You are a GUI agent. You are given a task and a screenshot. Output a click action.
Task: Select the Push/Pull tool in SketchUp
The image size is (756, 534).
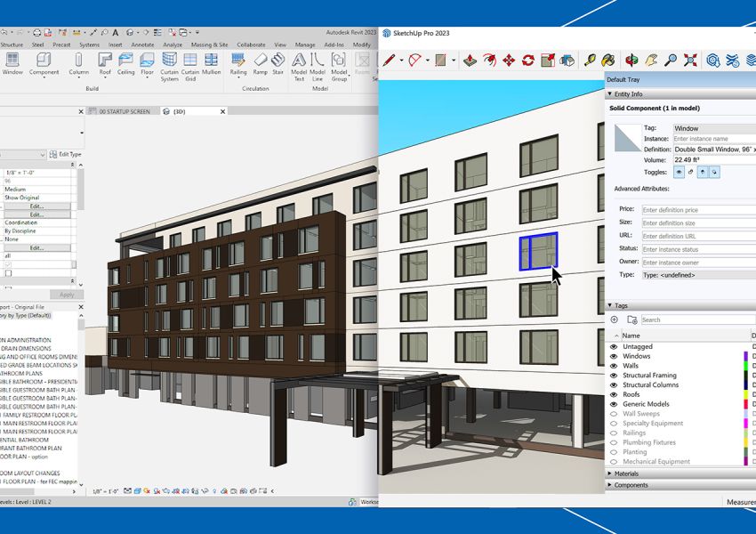470,61
